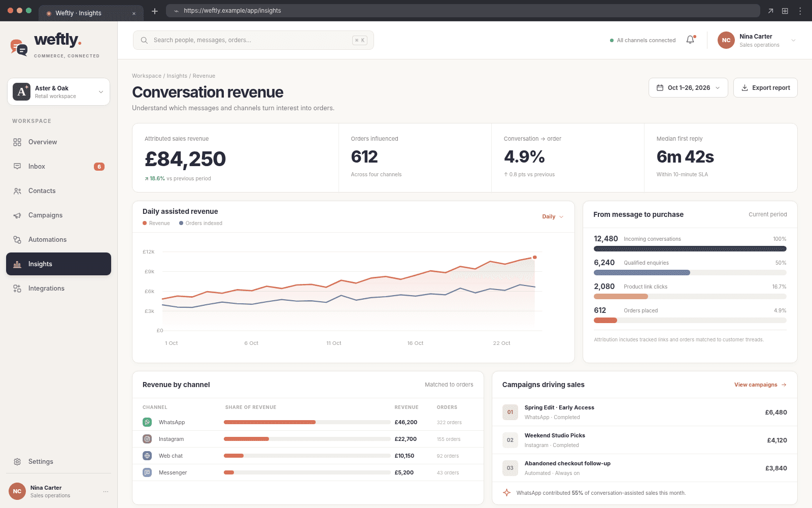
Task: Click All channels connected status
Action: (x=642, y=41)
